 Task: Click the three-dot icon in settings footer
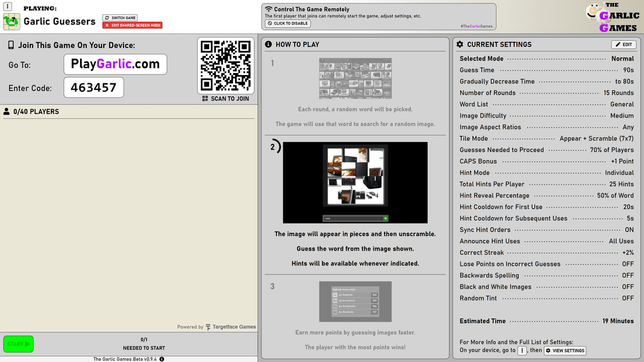point(522,351)
